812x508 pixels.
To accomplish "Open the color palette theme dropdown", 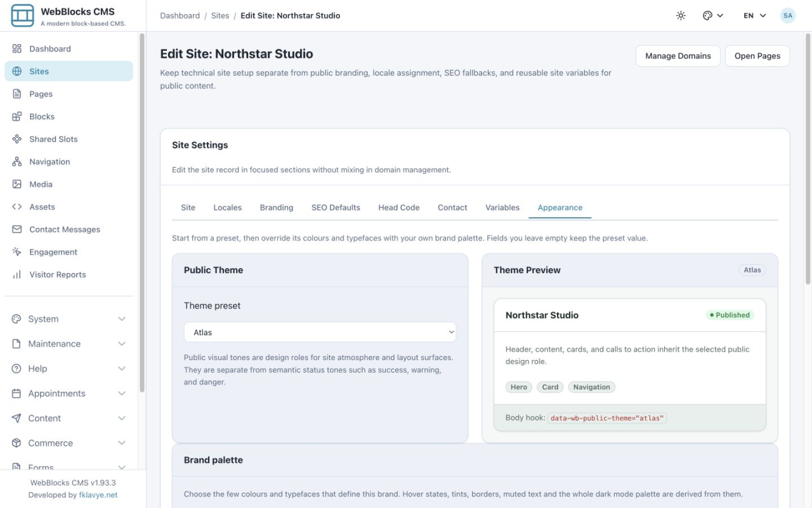I will coord(713,15).
